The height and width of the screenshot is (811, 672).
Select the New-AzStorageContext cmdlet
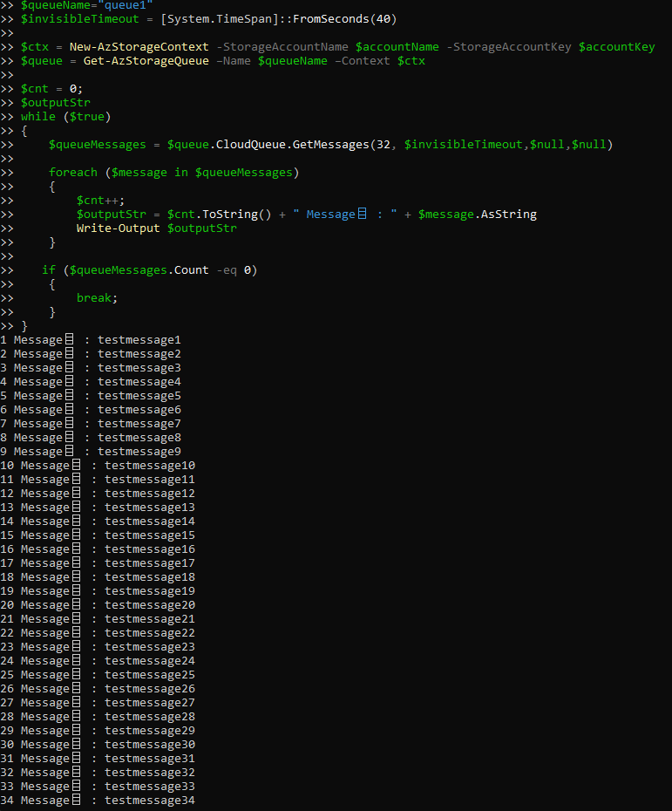(139, 46)
